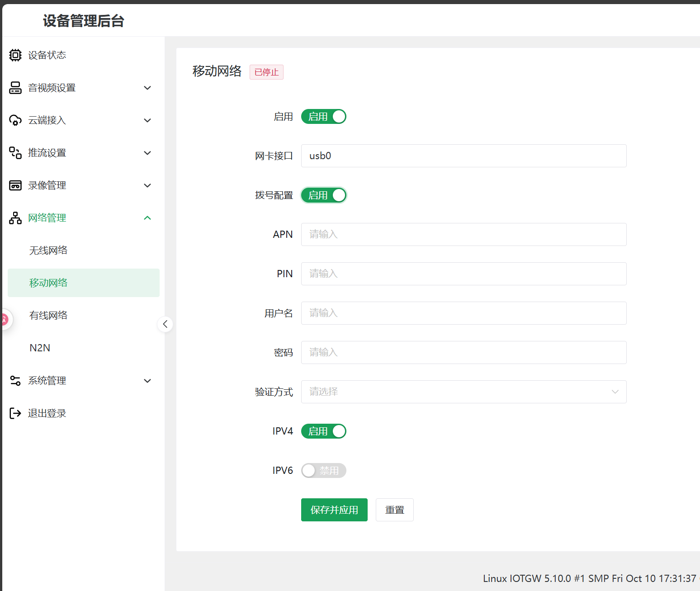Click the system management sliders icon
Screen dimensions: 700x591
(15, 381)
